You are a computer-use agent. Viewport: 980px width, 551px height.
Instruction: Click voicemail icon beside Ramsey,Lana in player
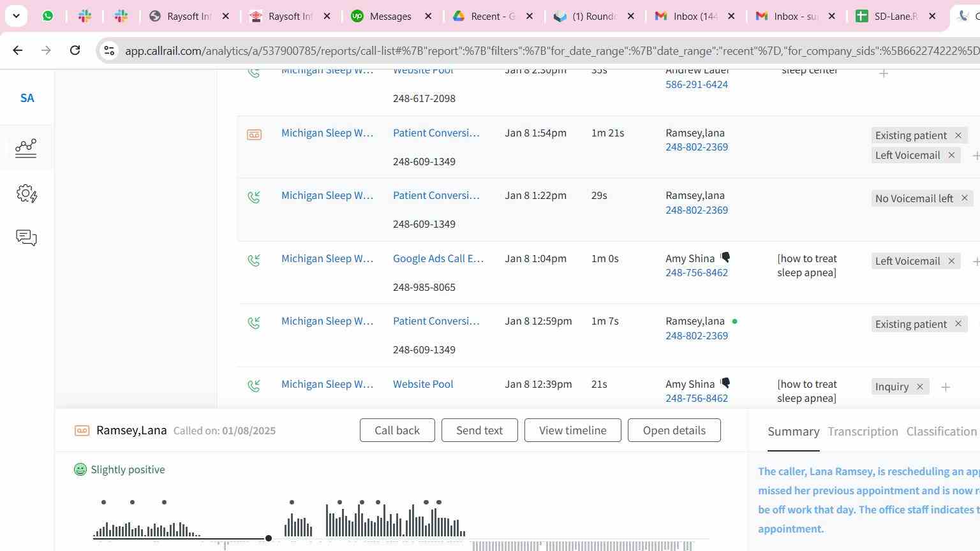[x=82, y=431]
